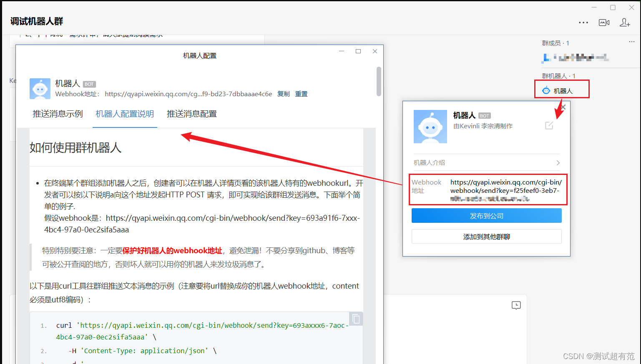Open group members panel more options
Viewport: 641px width, 364px height.
tap(632, 42)
